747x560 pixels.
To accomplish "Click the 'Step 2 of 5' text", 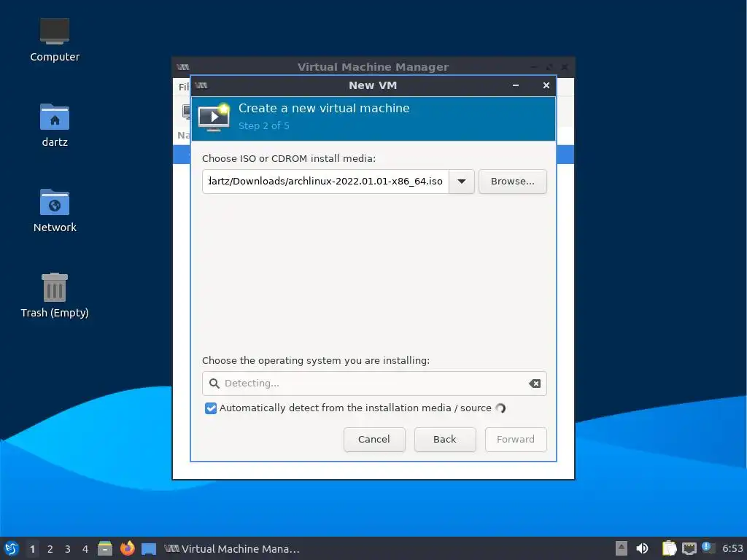I will [264, 125].
